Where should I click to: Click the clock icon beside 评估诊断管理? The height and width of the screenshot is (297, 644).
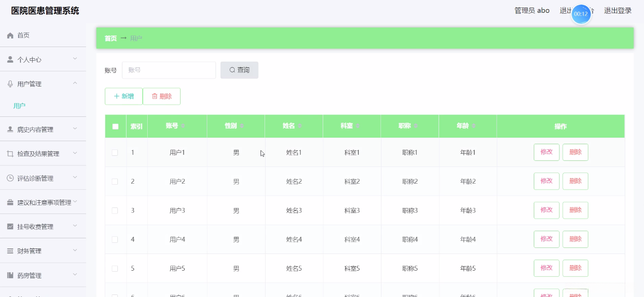(x=10, y=178)
